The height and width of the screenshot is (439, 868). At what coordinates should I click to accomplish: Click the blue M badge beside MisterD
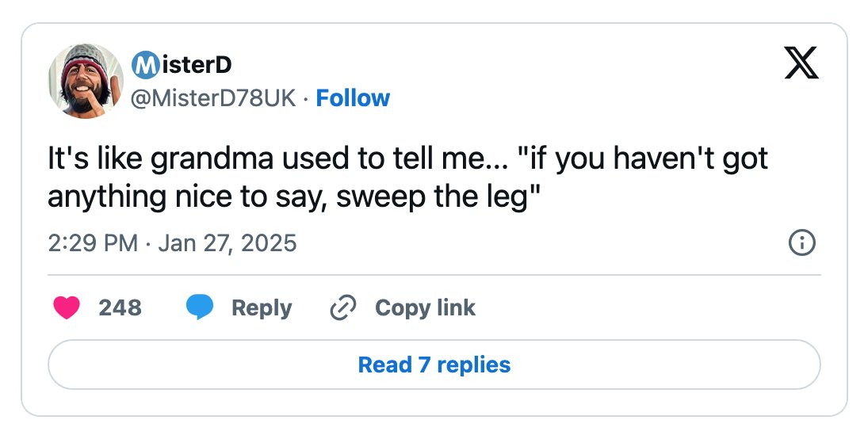[x=144, y=66]
